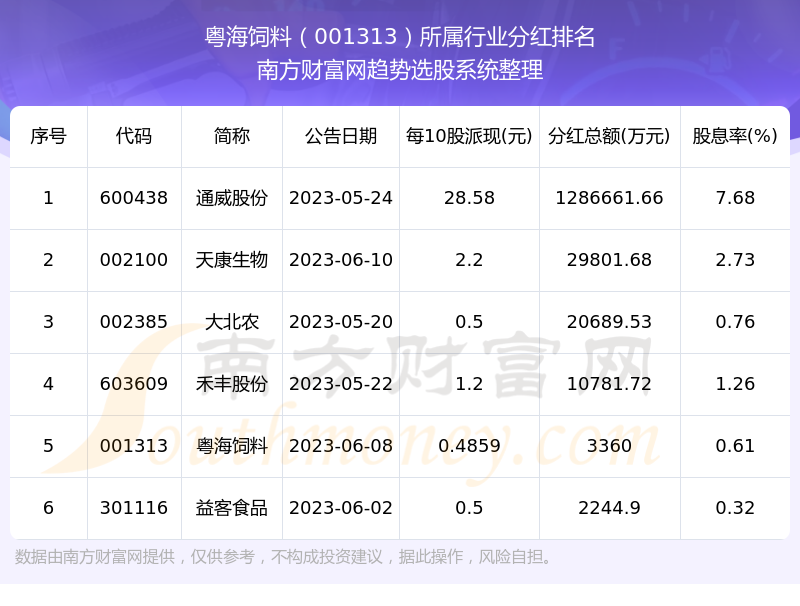This screenshot has height=606, width=800.
Task: Select the 益客食品 company name
Action: coord(231,508)
